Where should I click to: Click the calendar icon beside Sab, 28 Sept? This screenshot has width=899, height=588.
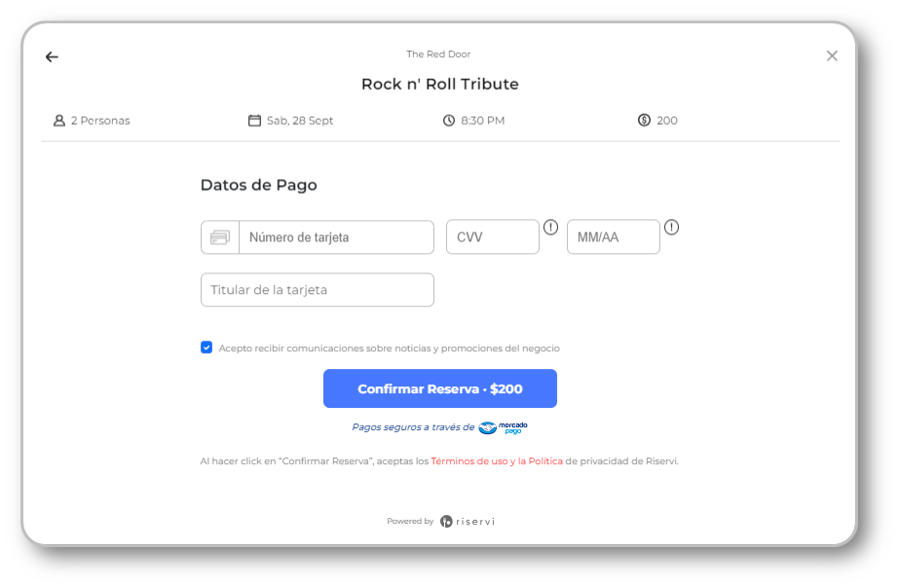[x=255, y=121]
